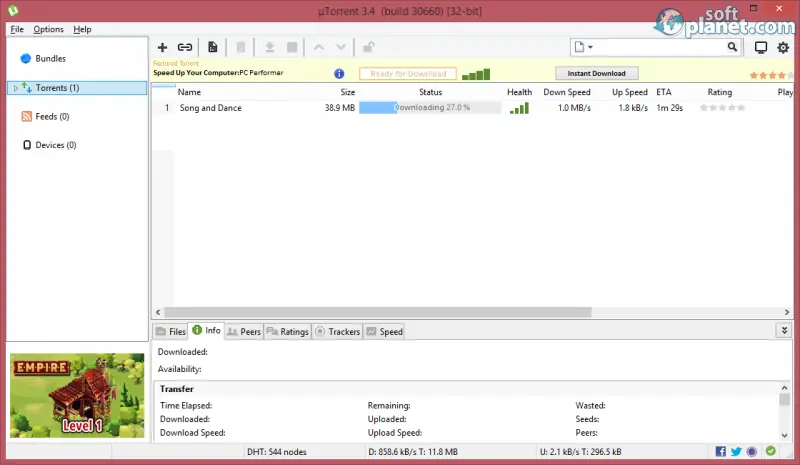This screenshot has width=800, height=465.
Task: Collapse the detail pane with double-chevron button
Action: (x=784, y=330)
